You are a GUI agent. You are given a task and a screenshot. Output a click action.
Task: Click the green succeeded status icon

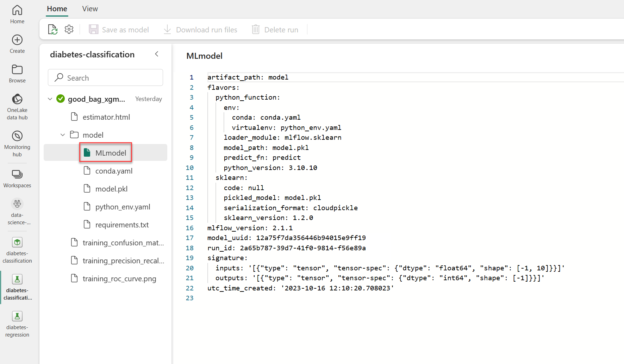pyautogui.click(x=61, y=99)
